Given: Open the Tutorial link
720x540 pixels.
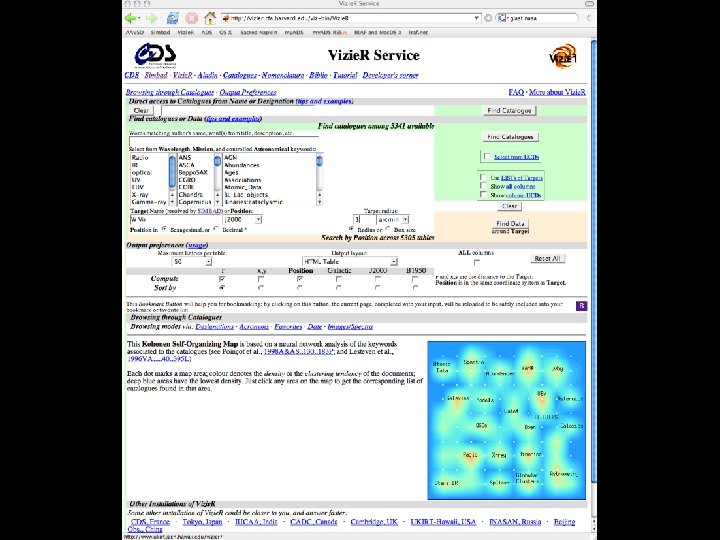Looking at the screenshot, I should (x=345, y=75).
